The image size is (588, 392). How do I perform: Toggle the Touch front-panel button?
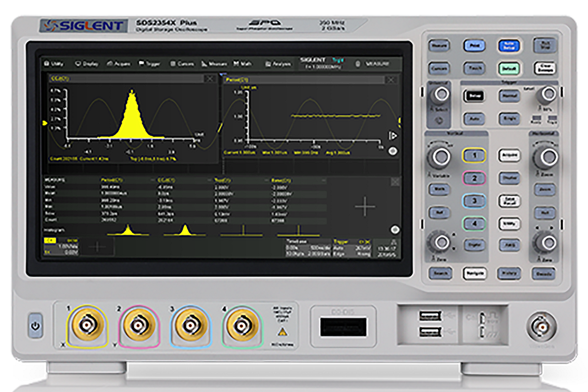tap(474, 68)
